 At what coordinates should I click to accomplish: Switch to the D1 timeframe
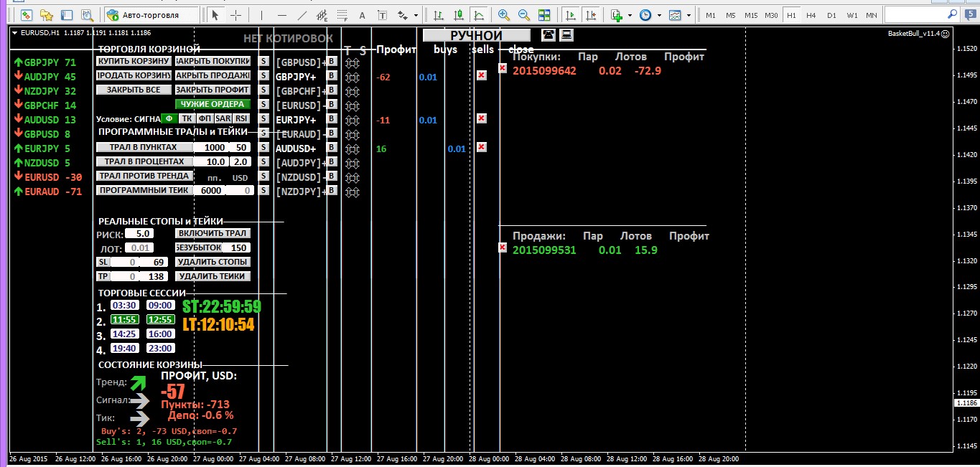click(831, 14)
